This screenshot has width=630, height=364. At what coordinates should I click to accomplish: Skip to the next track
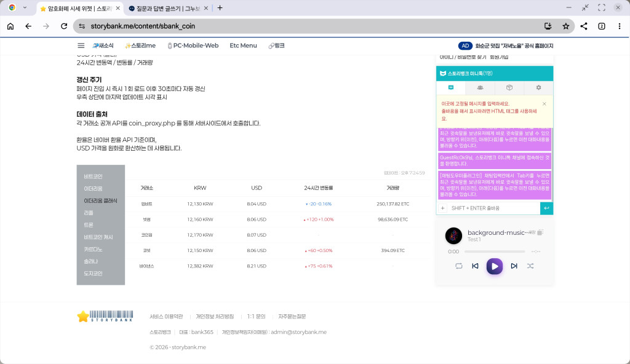514,266
